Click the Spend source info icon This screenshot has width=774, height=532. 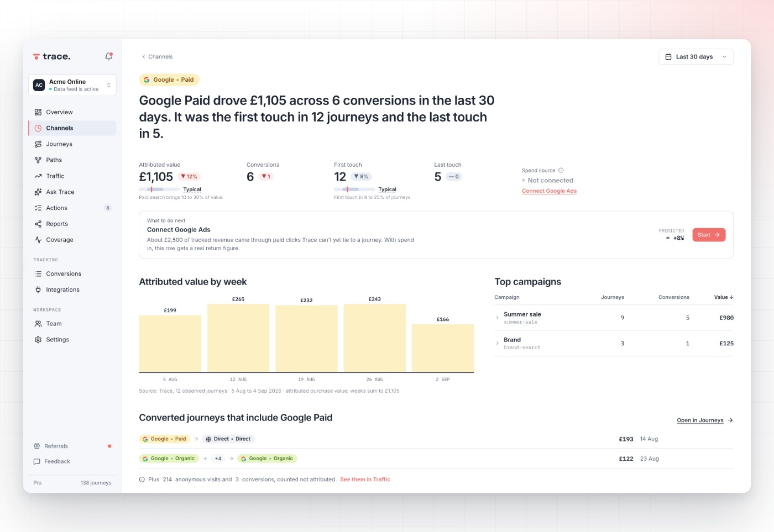point(561,171)
